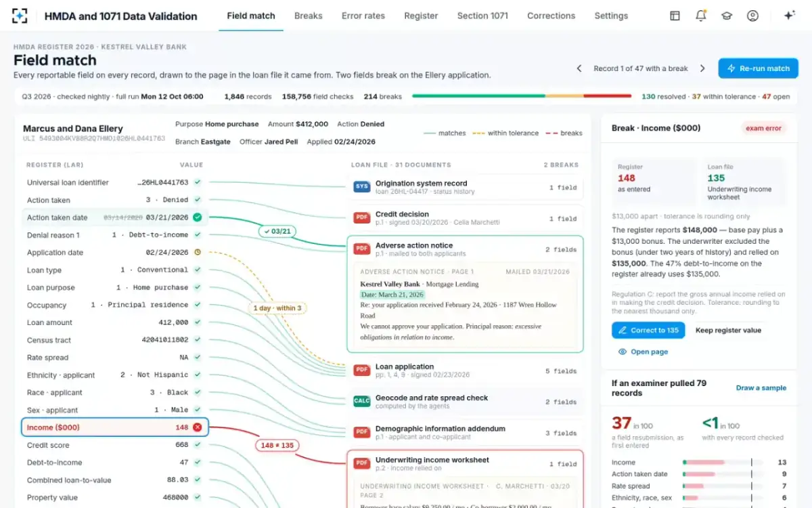
Task: Click the "1 day · within 3" connector pill
Action: pyautogui.click(x=278, y=308)
